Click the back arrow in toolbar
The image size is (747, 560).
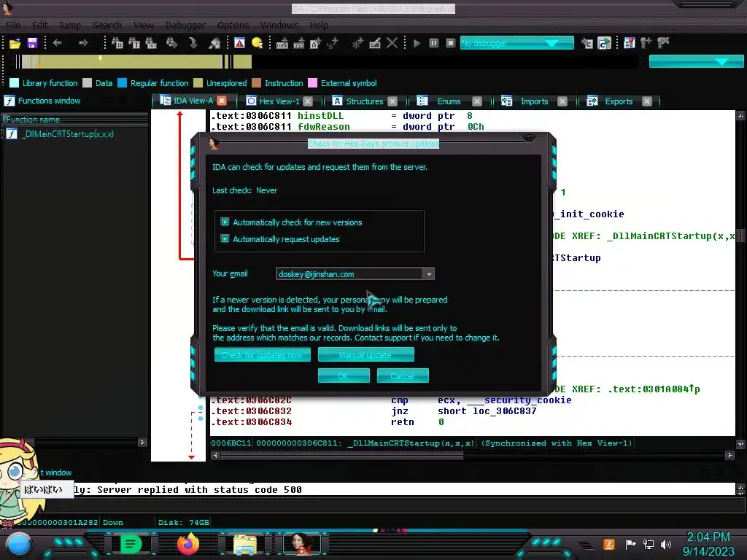click(x=58, y=43)
